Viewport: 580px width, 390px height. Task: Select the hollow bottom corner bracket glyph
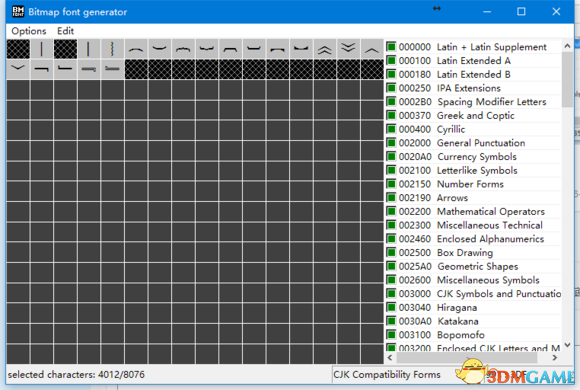[x=112, y=69]
